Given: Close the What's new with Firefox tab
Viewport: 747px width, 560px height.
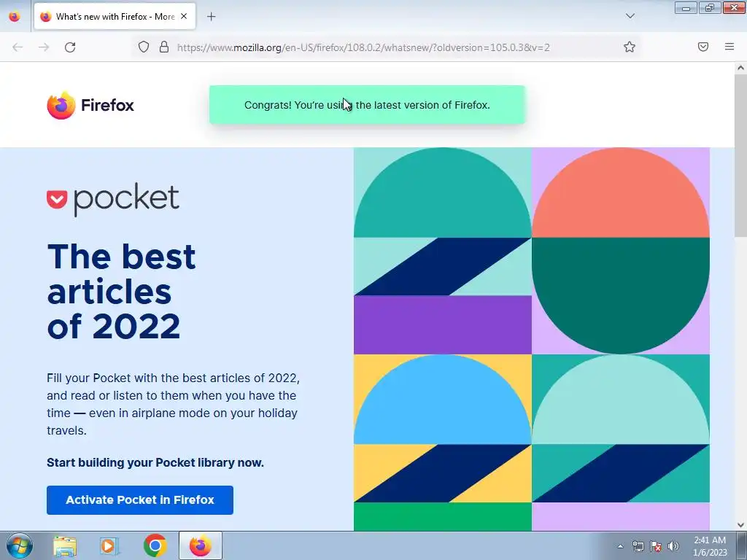Looking at the screenshot, I should 184,16.
